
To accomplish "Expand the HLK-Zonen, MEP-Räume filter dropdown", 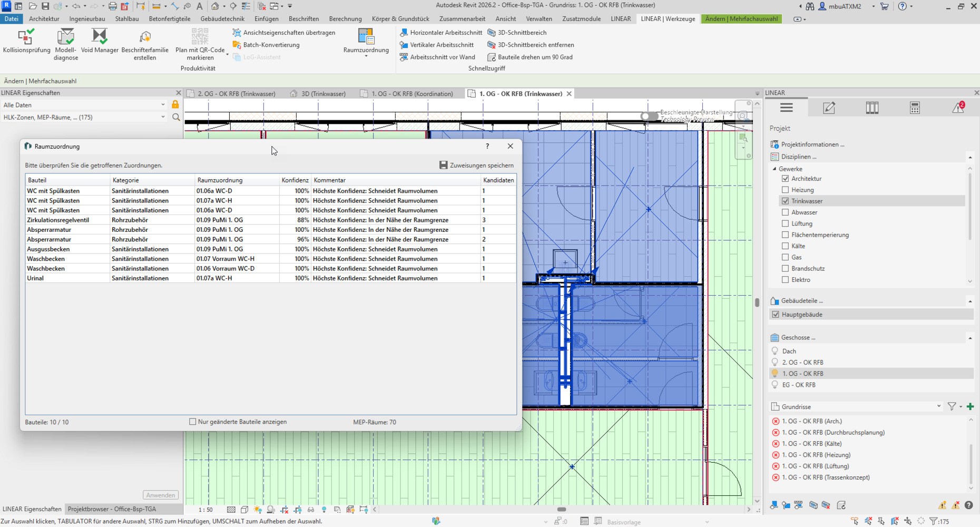I will [x=84, y=117].
